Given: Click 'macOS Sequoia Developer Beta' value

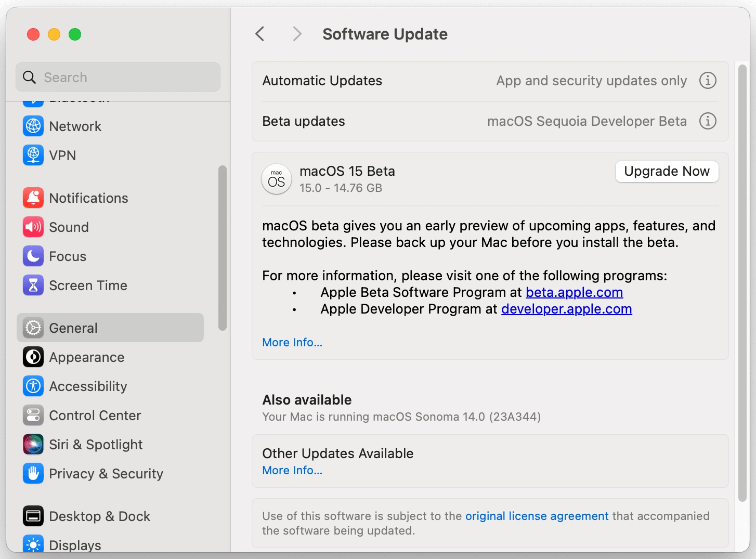Looking at the screenshot, I should click(x=587, y=121).
